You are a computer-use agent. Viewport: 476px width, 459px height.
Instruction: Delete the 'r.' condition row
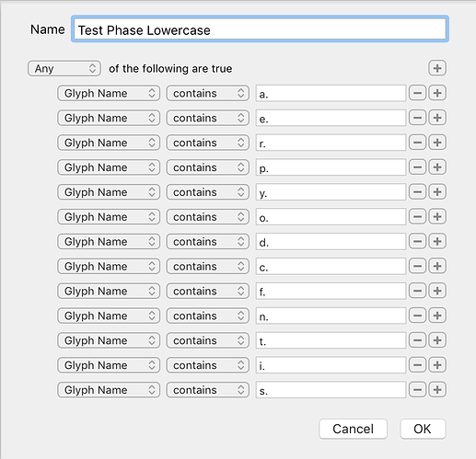tap(417, 143)
